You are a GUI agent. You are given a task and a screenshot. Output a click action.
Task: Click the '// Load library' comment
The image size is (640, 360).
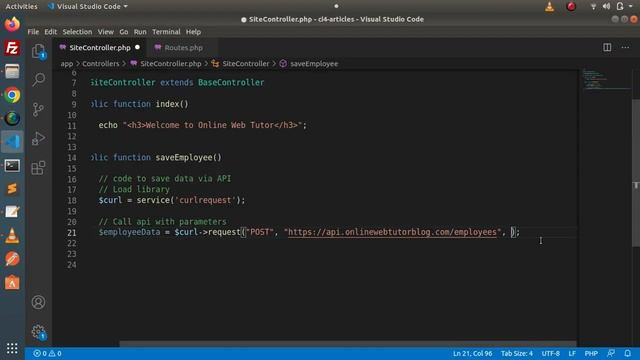134,189
